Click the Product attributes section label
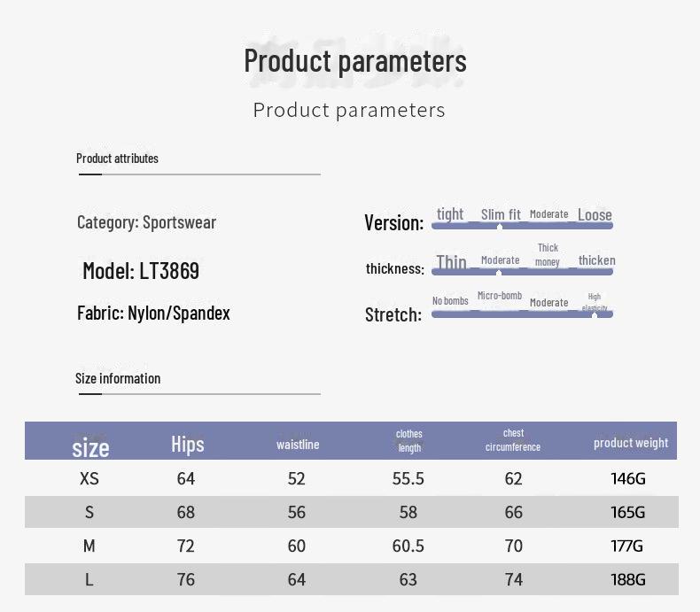This screenshot has height=612, width=700. (x=117, y=159)
